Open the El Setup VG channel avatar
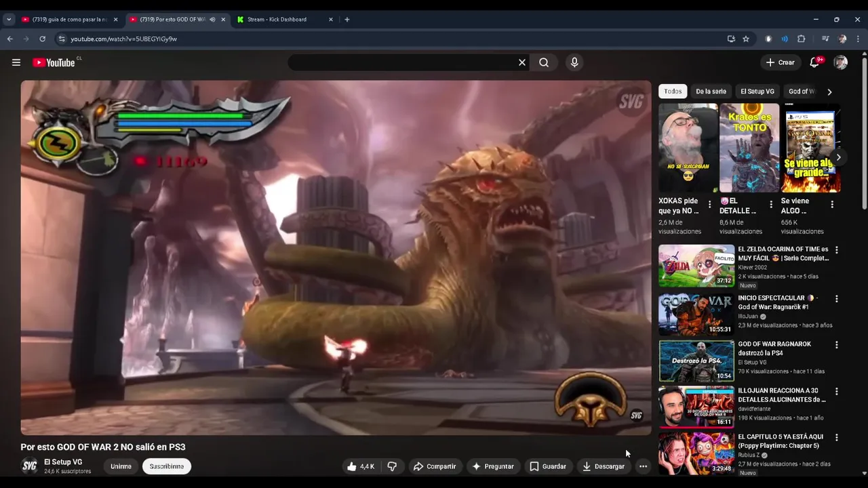Image resolution: width=868 pixels, height=488 pixels. pyautogui.click(x=29, y=466)
